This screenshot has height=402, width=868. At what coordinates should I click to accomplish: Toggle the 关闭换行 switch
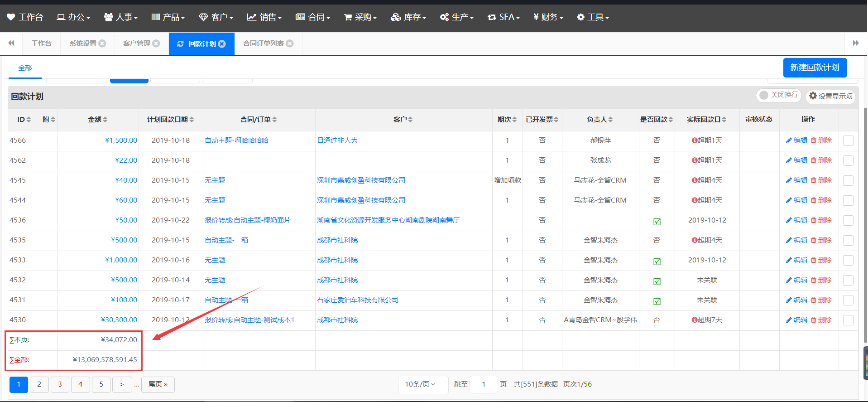tap(779, 95)
